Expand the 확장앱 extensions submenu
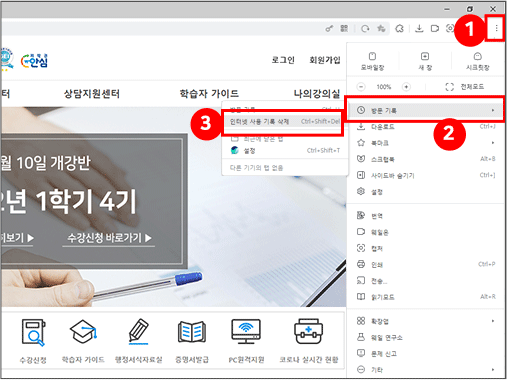 [426, 321]
